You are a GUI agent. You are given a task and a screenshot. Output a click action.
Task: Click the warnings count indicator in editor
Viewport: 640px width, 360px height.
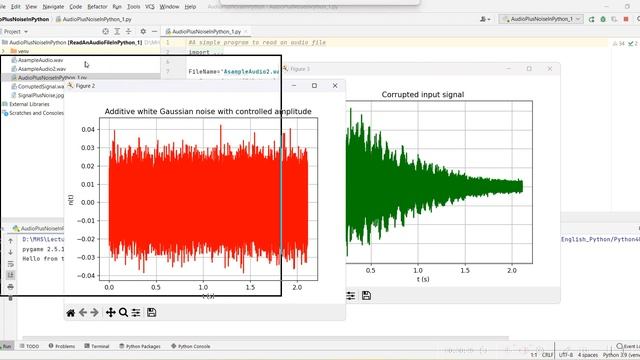click(619, 43)
